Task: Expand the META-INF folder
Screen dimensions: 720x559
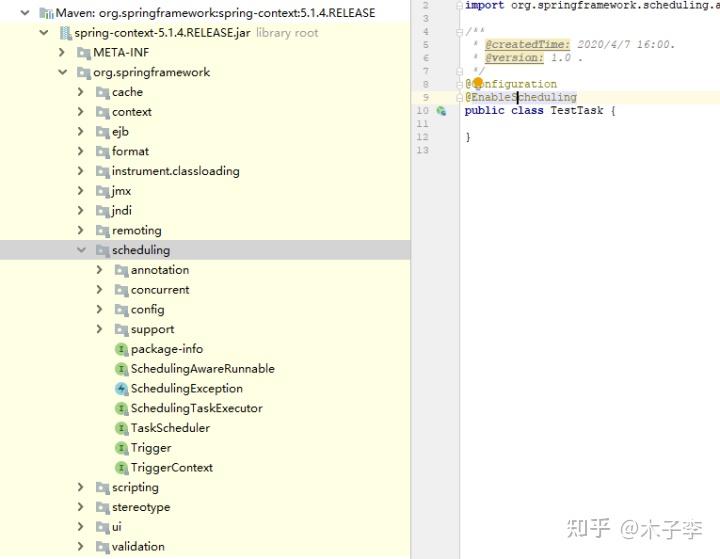Action: click(x=62, y=52)
